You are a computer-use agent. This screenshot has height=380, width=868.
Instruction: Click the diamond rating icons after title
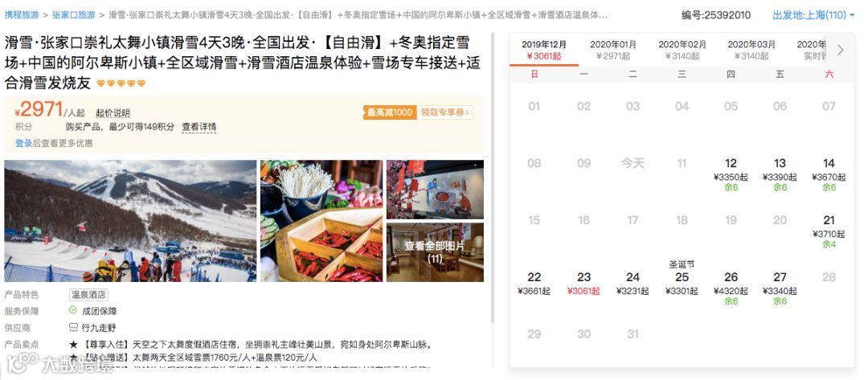(x=121, y=84)
